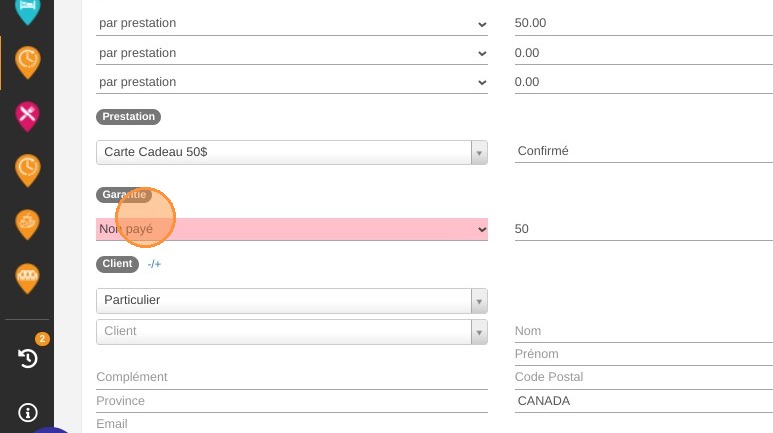Open the arrow of the Carte Cadeau 50$ field

click(479, 152)
